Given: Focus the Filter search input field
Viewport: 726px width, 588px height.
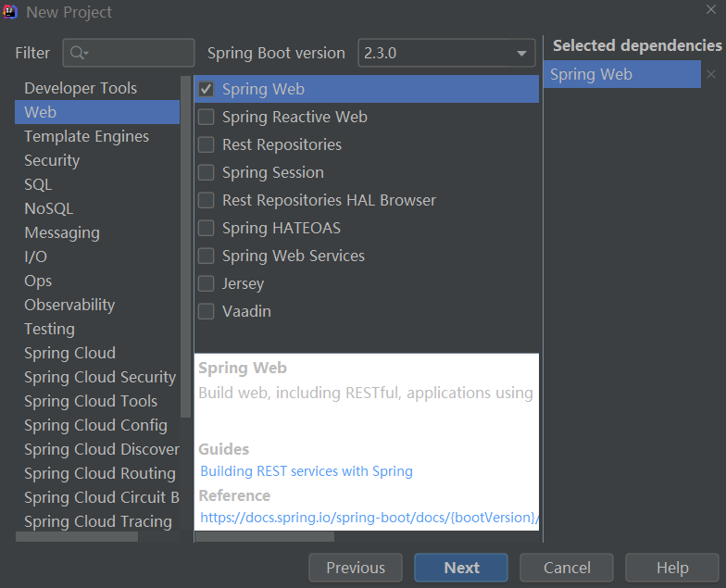Looking at the screenshot, I should point(139,54).
